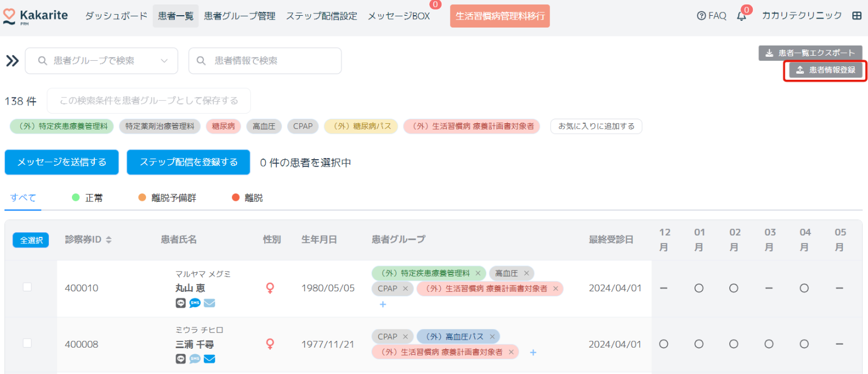Click the 患者情報登録 button
The height and width of the screenshot is (374, 868).
[x=825, y=70]
